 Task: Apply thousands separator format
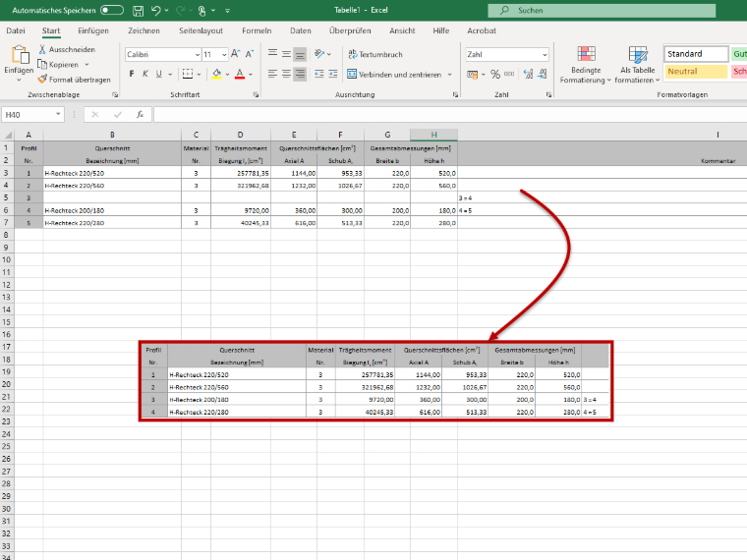point(509,75)
